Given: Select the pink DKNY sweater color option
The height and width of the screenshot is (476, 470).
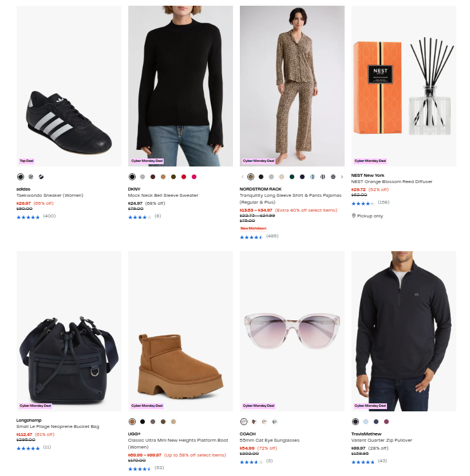Looking at the screenshot, I should point(194,177).
